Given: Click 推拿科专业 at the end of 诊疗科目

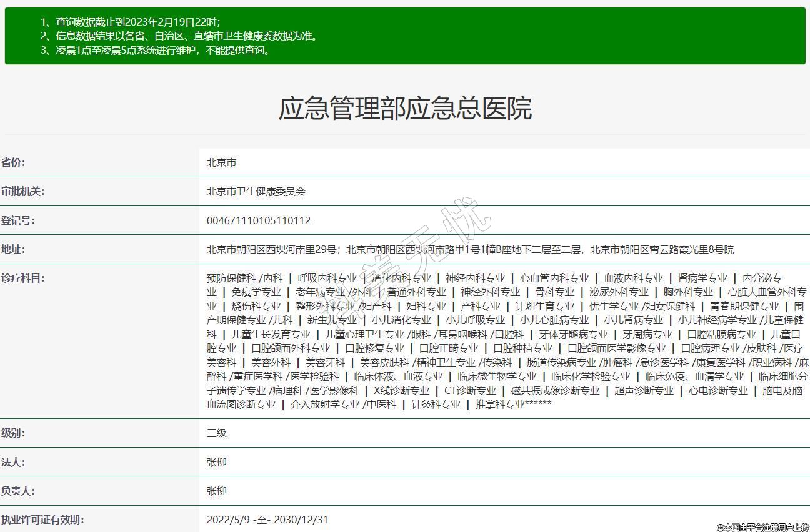Looking at the screenshot, I should pyautogui.click(x=500, y=405).
